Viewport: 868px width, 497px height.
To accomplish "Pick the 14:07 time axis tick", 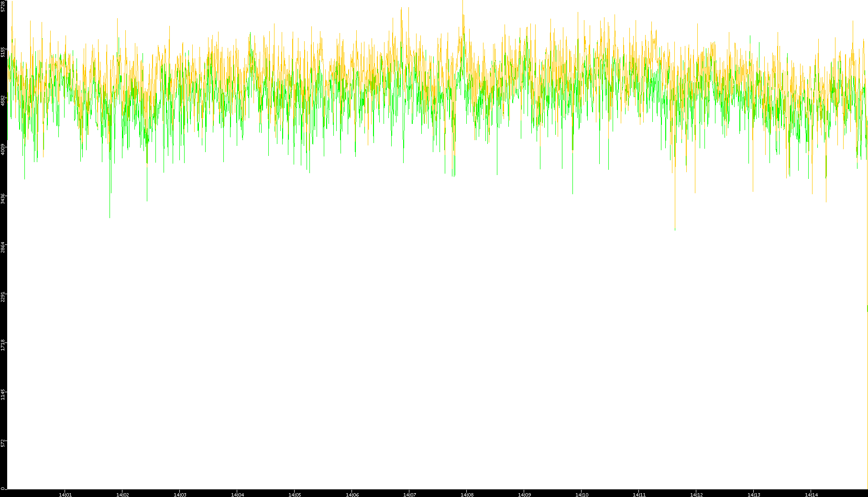I will [x=409, y=495].
